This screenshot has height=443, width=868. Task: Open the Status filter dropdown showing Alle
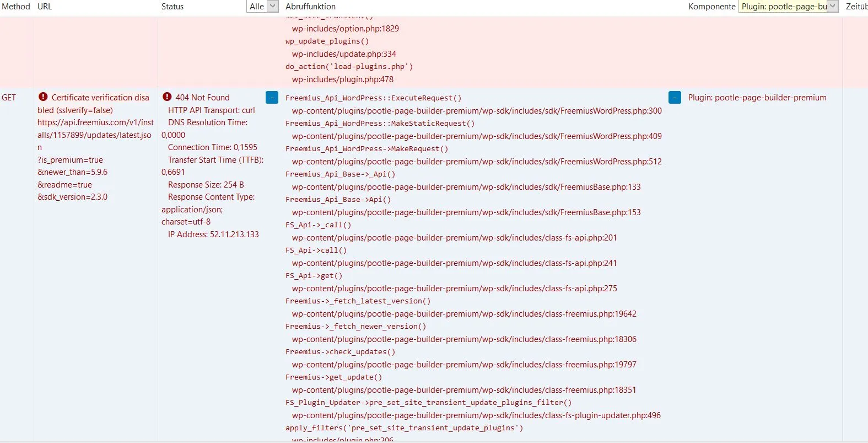(x=262, y=6)
